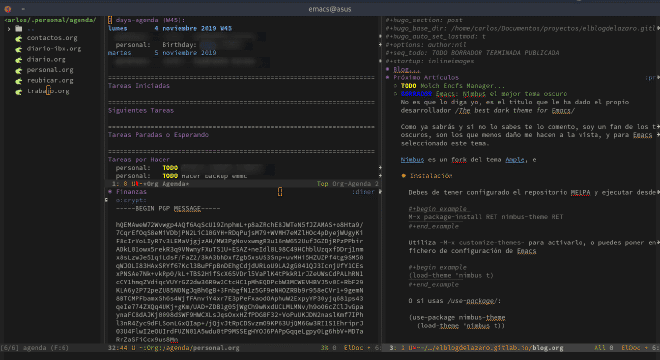Click the M-x package-install example line
The width and height of the screenshot is (660, 360).
486,217
